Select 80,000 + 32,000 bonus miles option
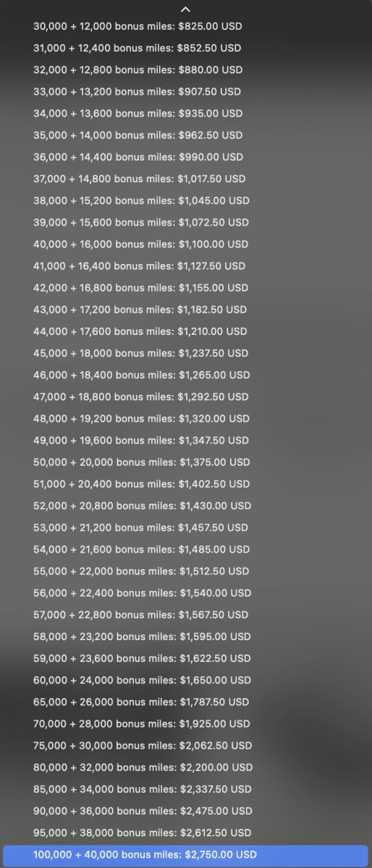This screenshot has height=868, width=372. pos(186,767)
